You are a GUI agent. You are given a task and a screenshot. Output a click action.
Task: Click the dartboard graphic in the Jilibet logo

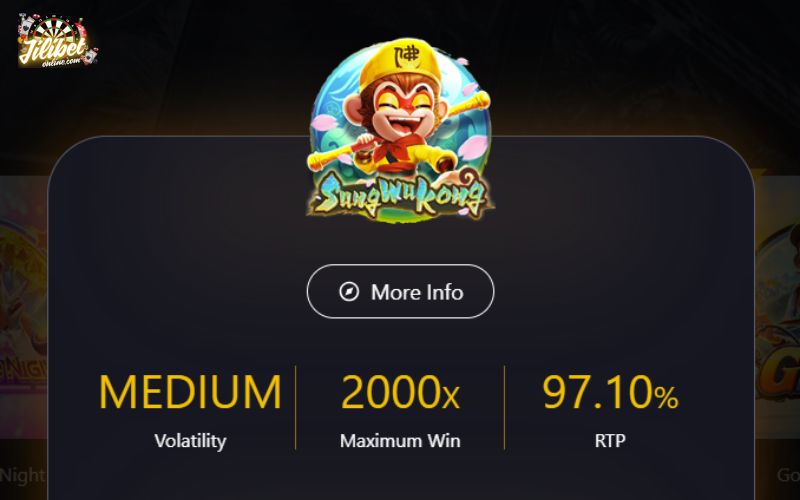(x=56, y=30)
